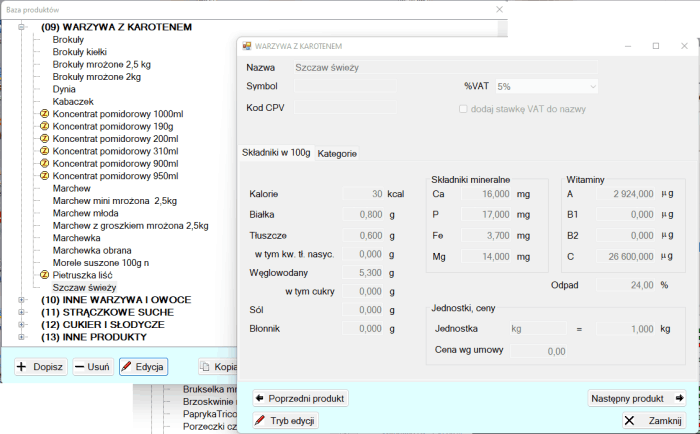
Task: Collapse the (09) WARZYWA Z KAROTENEM node
Action: tap(22, 27)
